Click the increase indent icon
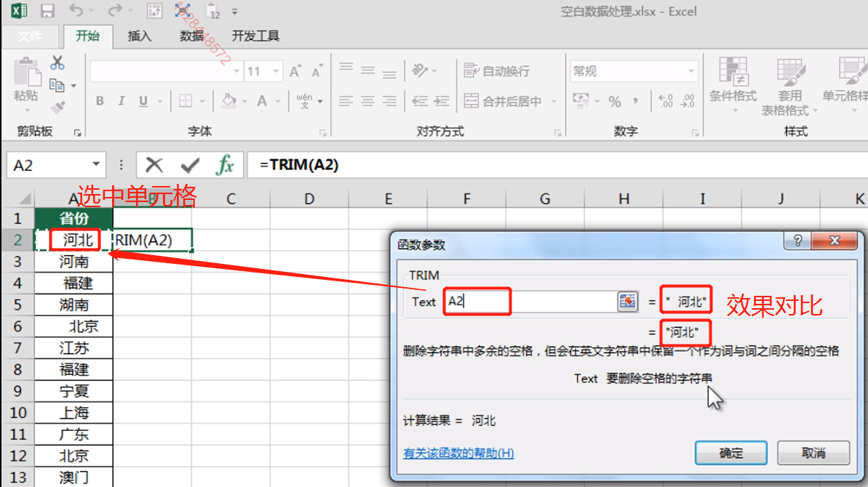 click(441, 101)
